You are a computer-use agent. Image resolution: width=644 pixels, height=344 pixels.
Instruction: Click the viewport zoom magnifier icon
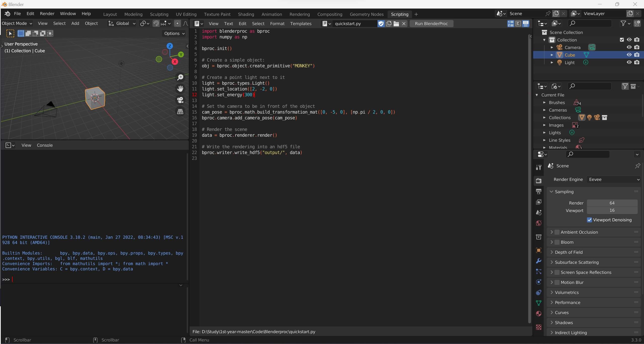[180, 77]
